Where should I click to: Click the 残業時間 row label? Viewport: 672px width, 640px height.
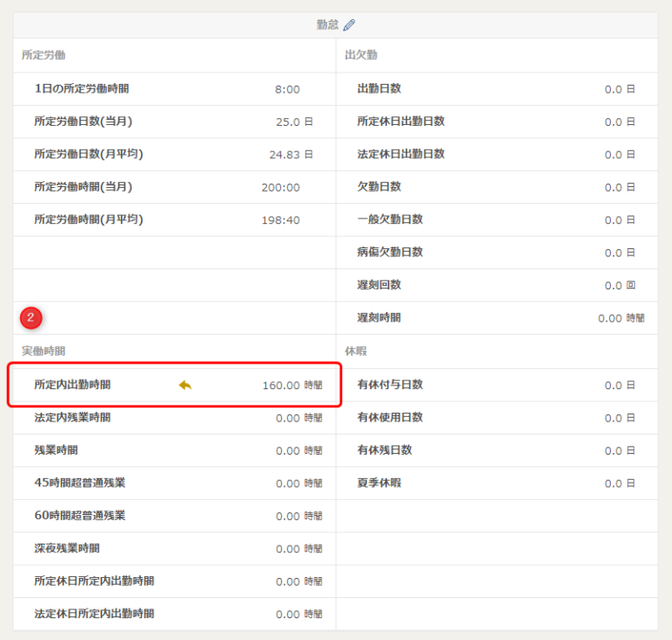pyautogui.click(x=56, y=450)
